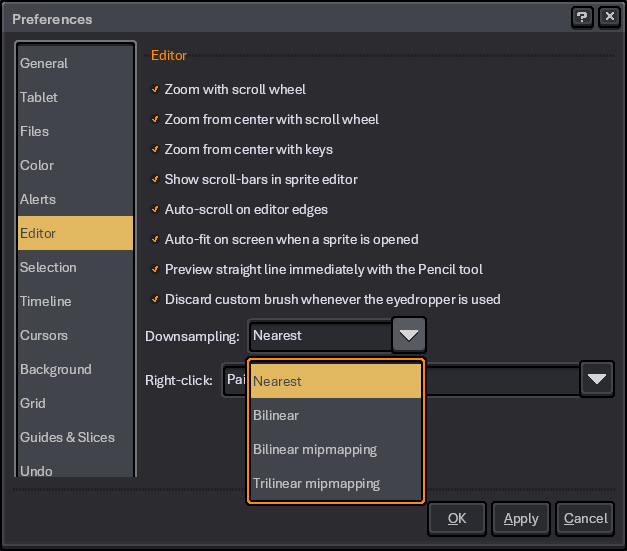The height and width of the screenshot is (551, 627).
Task: Click the Downsampling dropdown arrow
Action: [409, 335]
